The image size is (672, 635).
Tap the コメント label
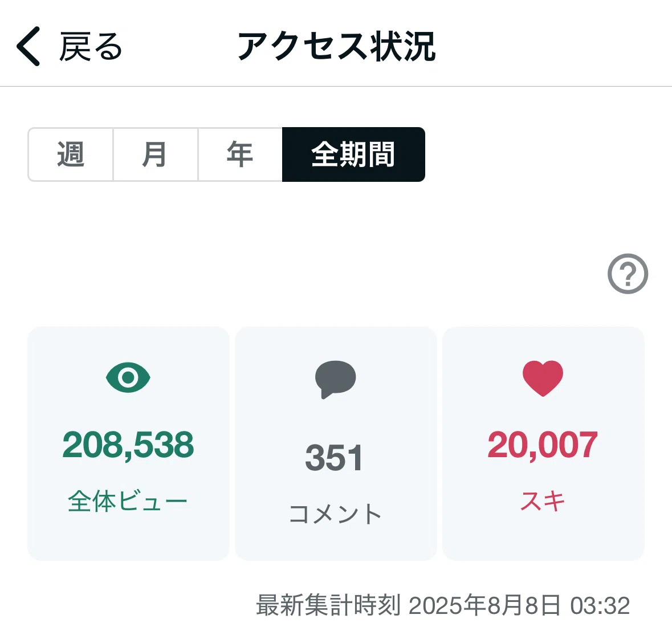coord(335,514)
